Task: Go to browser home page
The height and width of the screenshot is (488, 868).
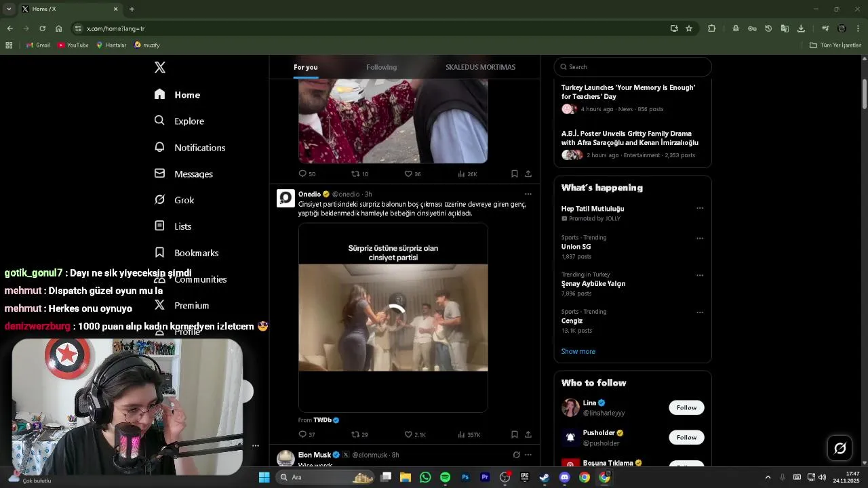Action: coord(59,28)
